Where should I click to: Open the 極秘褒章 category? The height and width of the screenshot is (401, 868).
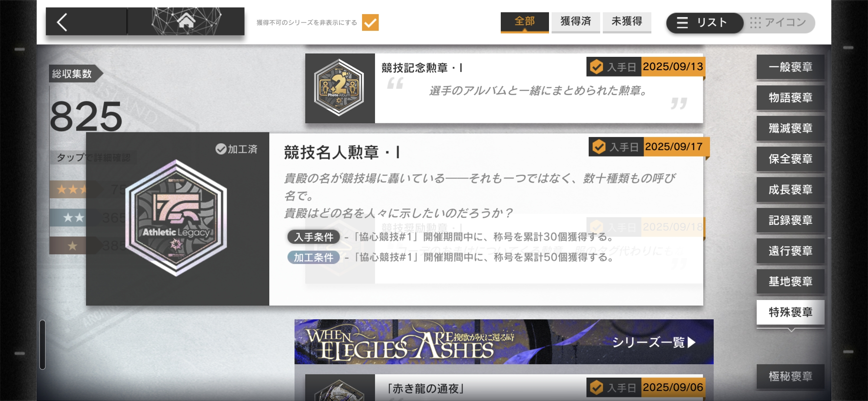[x=790, y=376]
